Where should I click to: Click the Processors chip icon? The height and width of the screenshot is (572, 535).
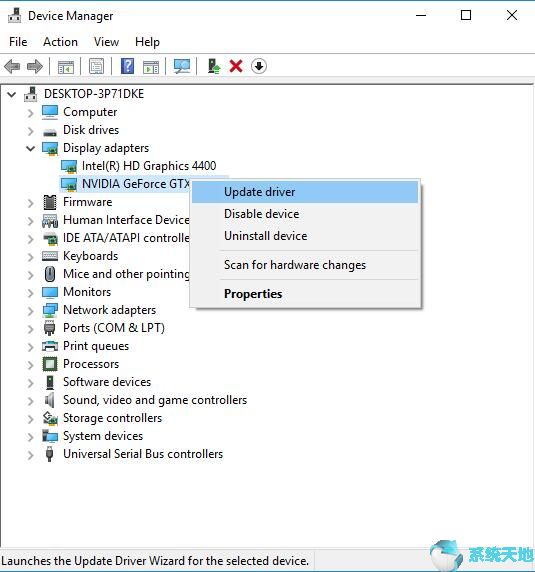click(50, 364)
